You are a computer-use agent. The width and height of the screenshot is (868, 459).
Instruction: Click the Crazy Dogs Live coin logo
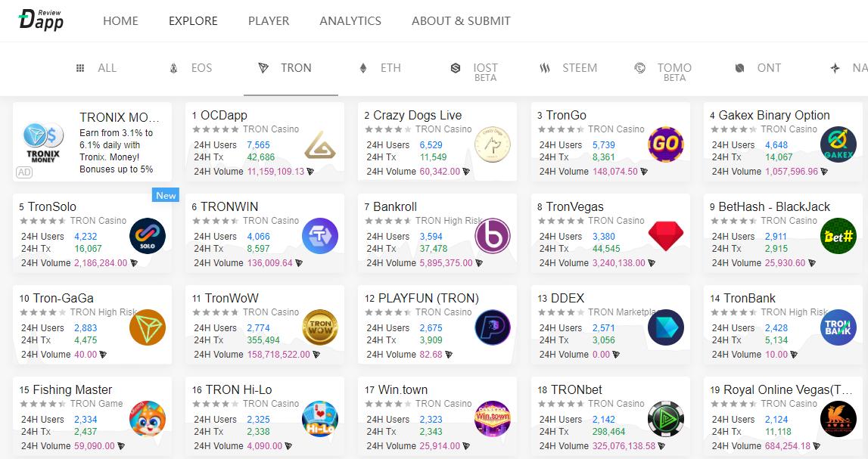tap(493, 144)
